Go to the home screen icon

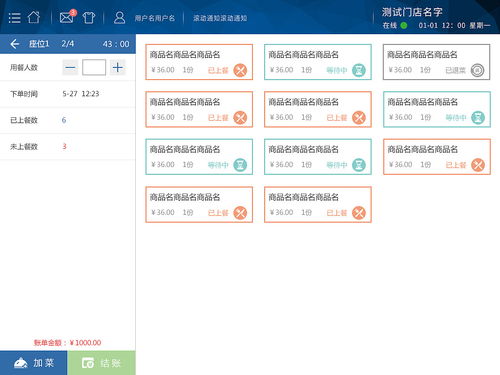[x=34, y=17]
